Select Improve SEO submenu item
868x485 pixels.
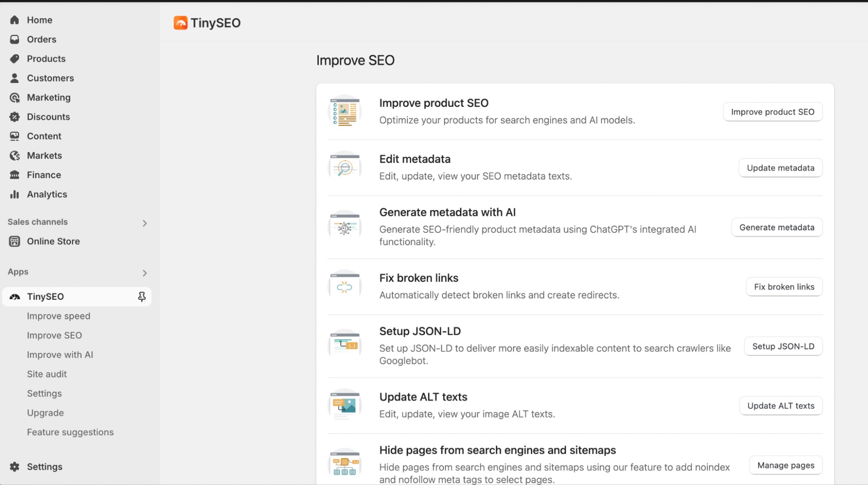coord(54,335)
